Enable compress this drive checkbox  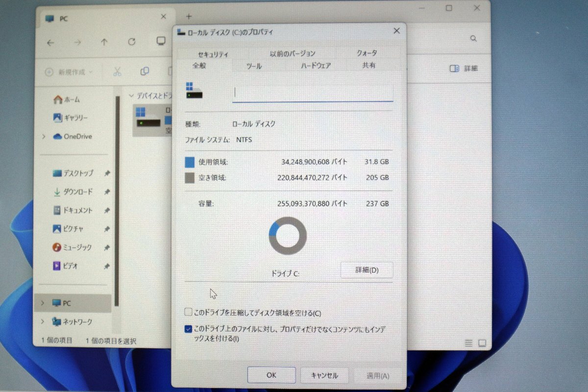pyautogui.click(x=188, y=312)
